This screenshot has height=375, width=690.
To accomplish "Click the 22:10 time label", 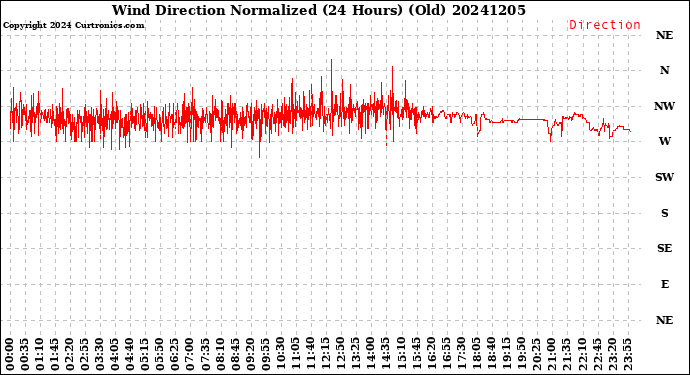I will coord(582,354).
